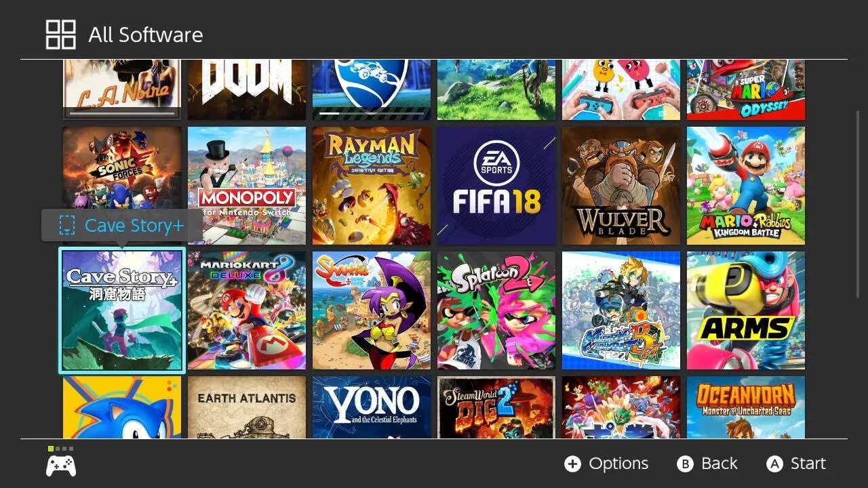The width and height of the screenshot is (868, 488).
Task: Choose the Rayman Legends Definitive Edition tile
Action: point(372,186)
